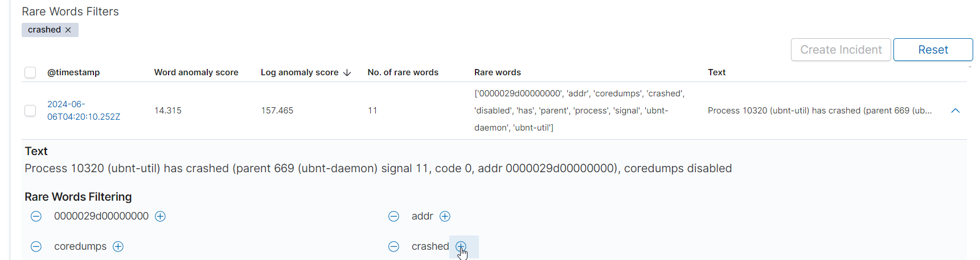The image size is (980, 260).
Task: Click the Create Incident button
Action: [840, 50]
